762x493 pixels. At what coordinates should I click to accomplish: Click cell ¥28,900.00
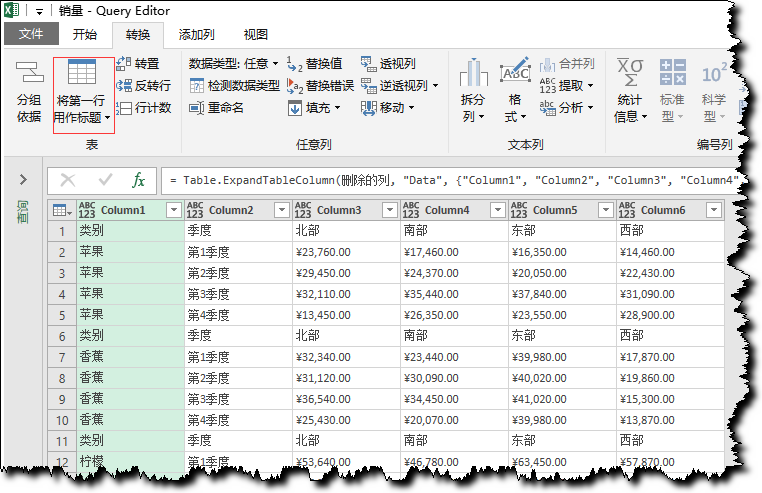tap(670, 315)
